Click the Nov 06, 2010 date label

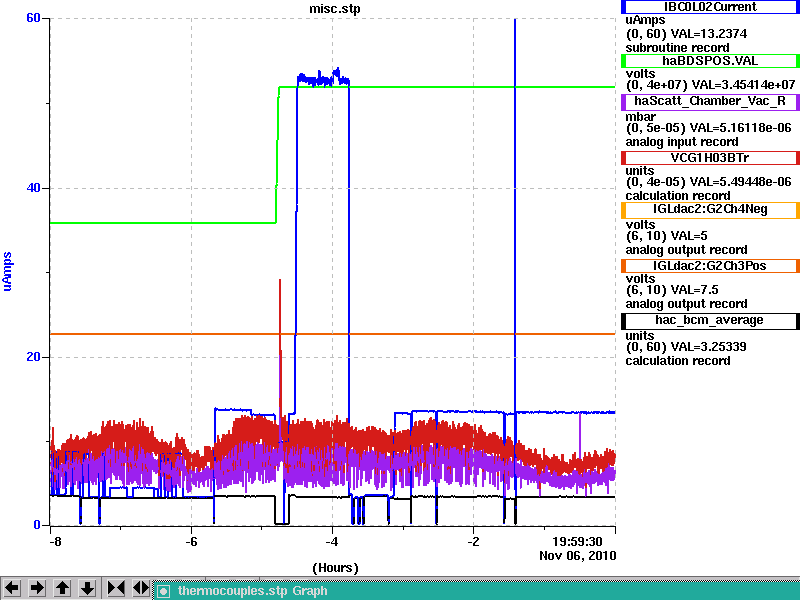coord(578,556)
